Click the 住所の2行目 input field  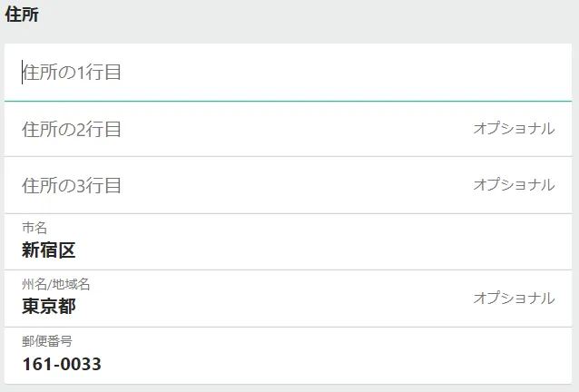pos(236,129)
